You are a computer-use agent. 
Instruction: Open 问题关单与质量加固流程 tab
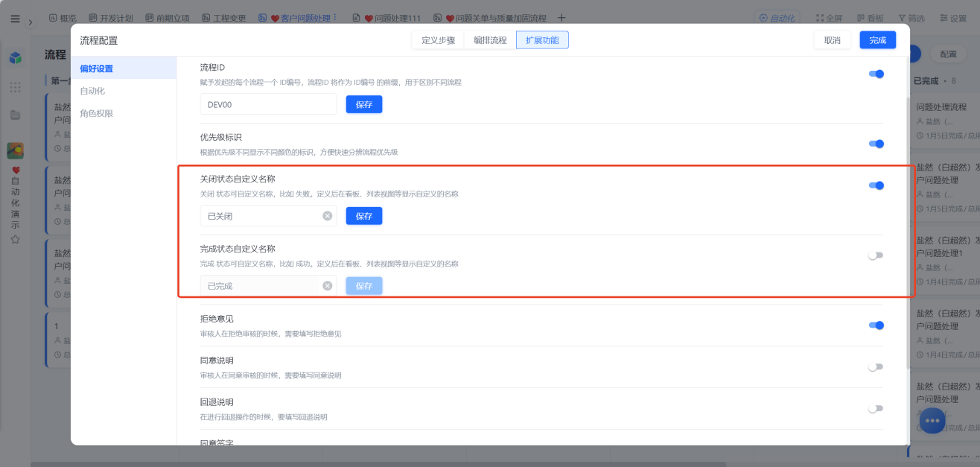[489, 18]
